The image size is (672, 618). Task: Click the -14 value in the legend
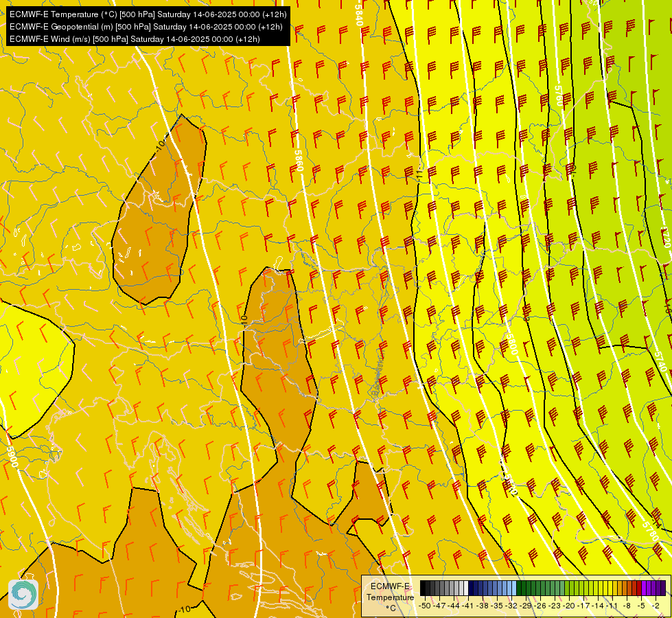[598, 606]
